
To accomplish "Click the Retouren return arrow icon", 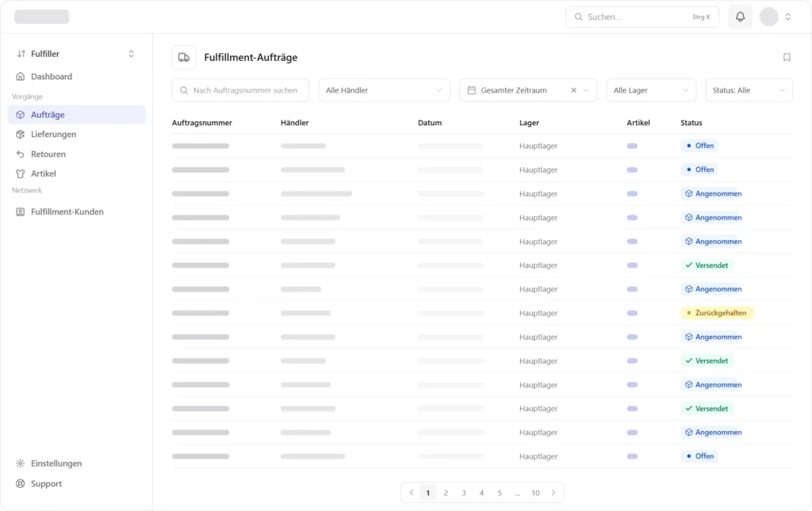I will click(20, 154).
